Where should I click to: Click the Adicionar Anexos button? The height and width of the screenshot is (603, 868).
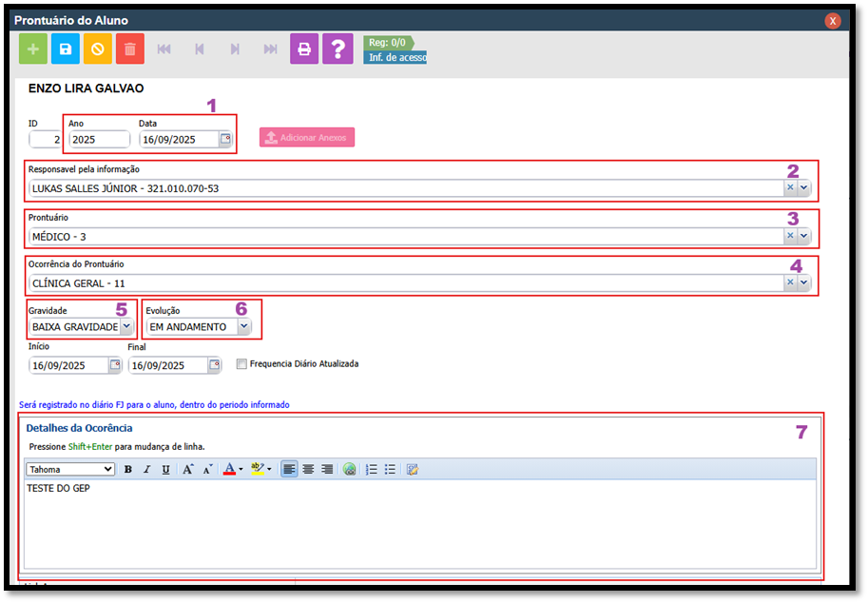[307, 138]
